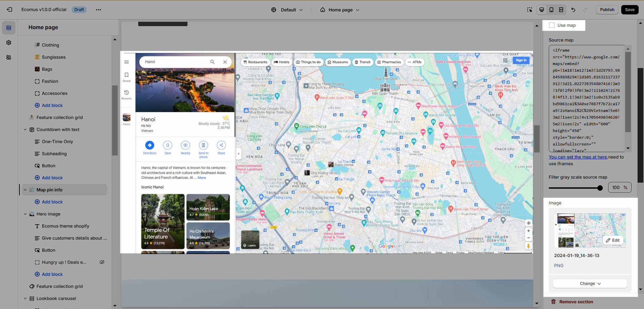Switch to mobile preview icon
644x309 pixels.
coord(551,10)
